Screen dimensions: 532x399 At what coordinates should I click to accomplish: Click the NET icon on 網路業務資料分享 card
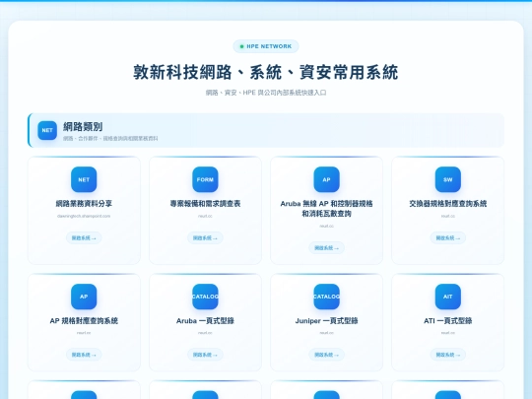click(84, 179)
